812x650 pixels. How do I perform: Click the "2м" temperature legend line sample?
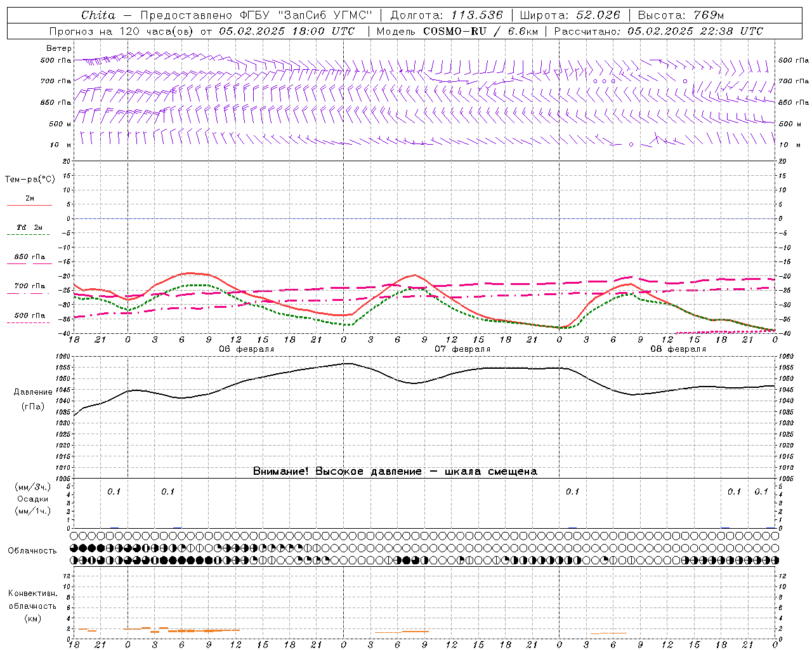click(x=29, y=205)
